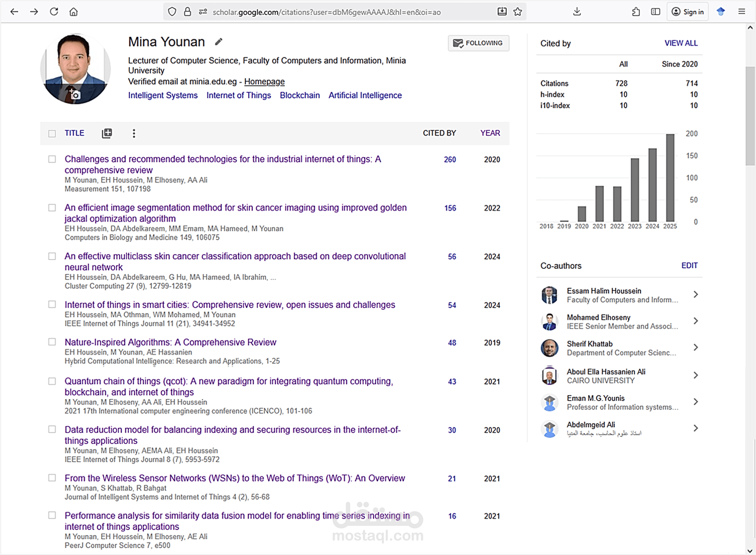Click the 2025 citations bar in chart
The width and height of the screenshot is (756, 555).
pos(670,178)
